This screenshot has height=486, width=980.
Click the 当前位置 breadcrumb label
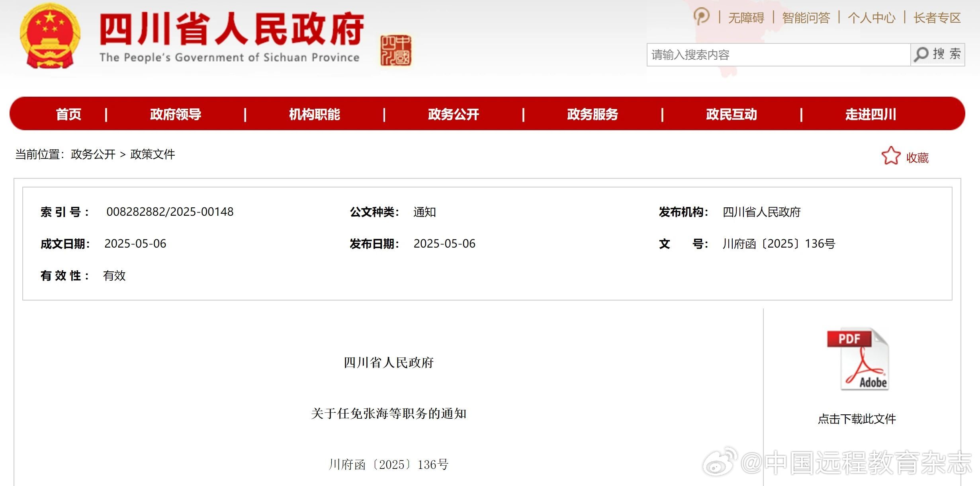click(x=39, y=154)
